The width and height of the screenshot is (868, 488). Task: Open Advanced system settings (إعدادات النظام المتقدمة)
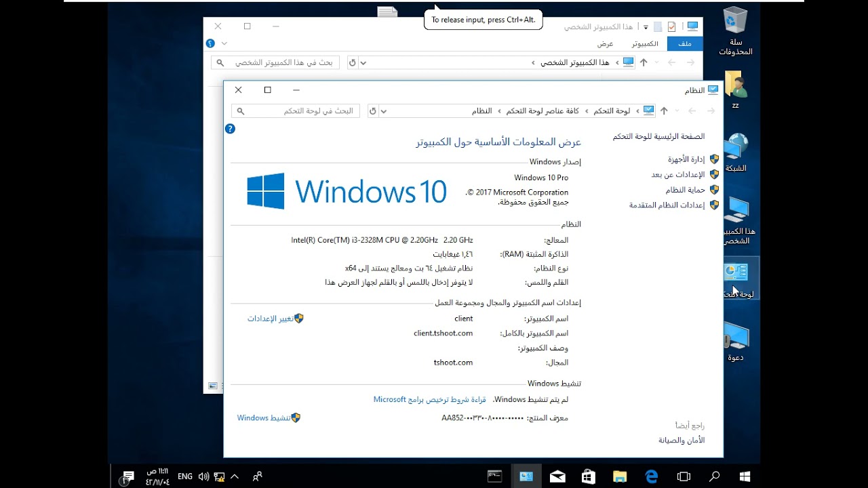[x=667, y=205]
